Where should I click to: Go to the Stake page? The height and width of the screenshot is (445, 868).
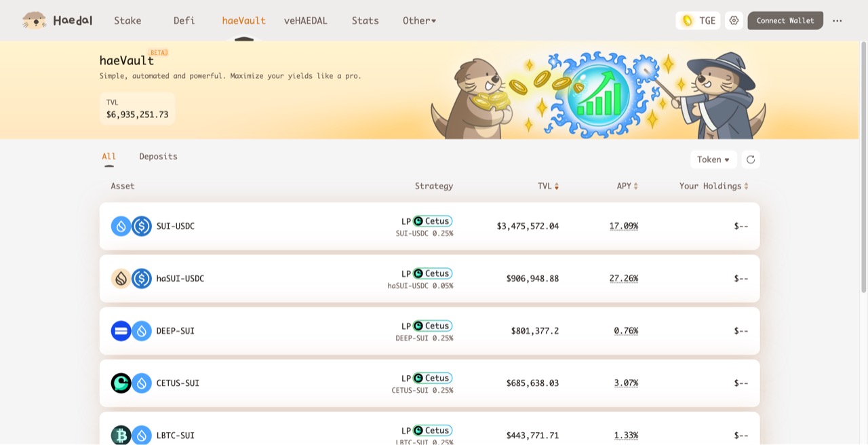pyautogui.click(x=127, y=20)
